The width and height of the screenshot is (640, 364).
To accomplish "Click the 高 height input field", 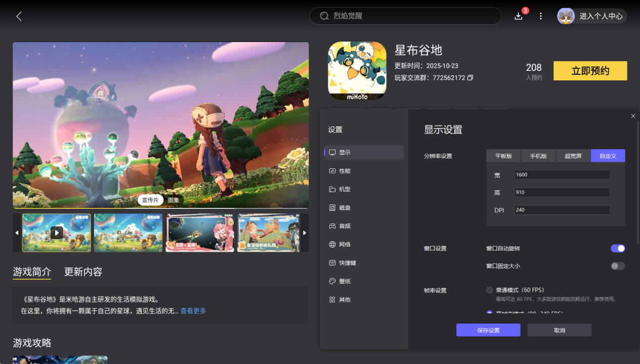I will tap(562, 192).
